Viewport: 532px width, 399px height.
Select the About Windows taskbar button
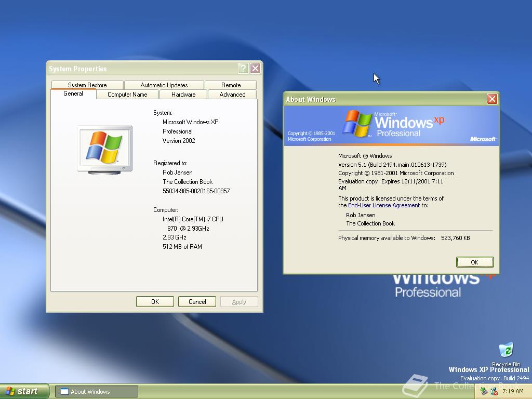point(97,392)
